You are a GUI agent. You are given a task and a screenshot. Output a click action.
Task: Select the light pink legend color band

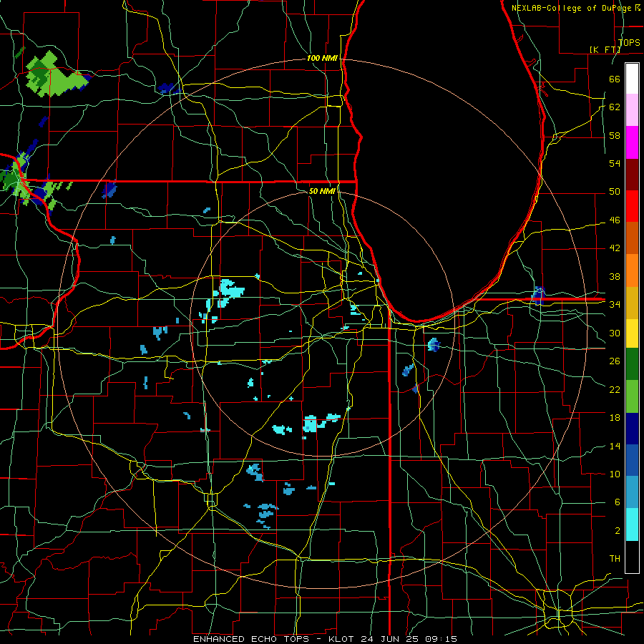click(632, 110)
